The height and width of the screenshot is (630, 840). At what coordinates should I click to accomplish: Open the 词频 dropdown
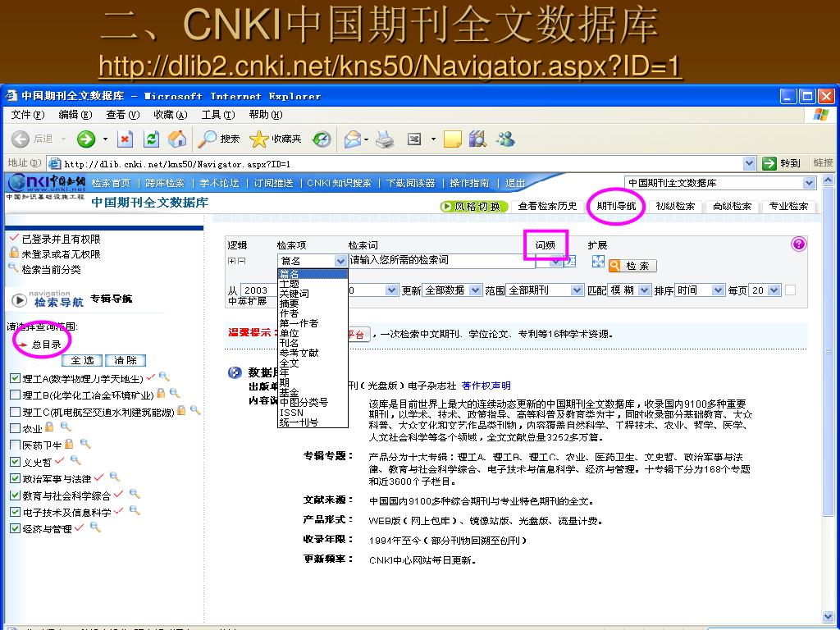pos(549,262)
